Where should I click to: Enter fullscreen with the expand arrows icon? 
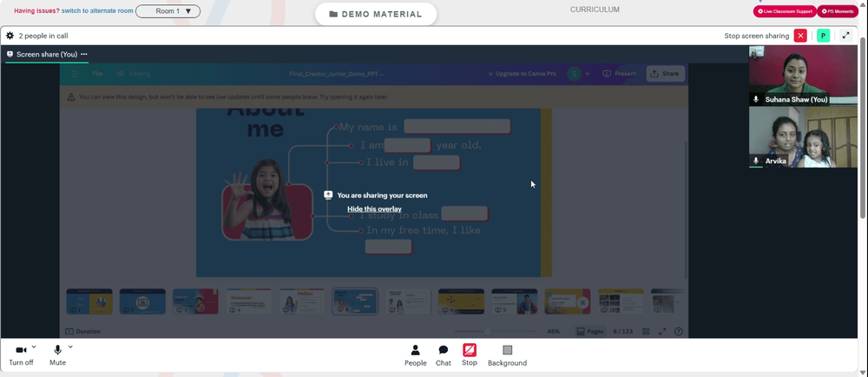[x=845, y=36]
